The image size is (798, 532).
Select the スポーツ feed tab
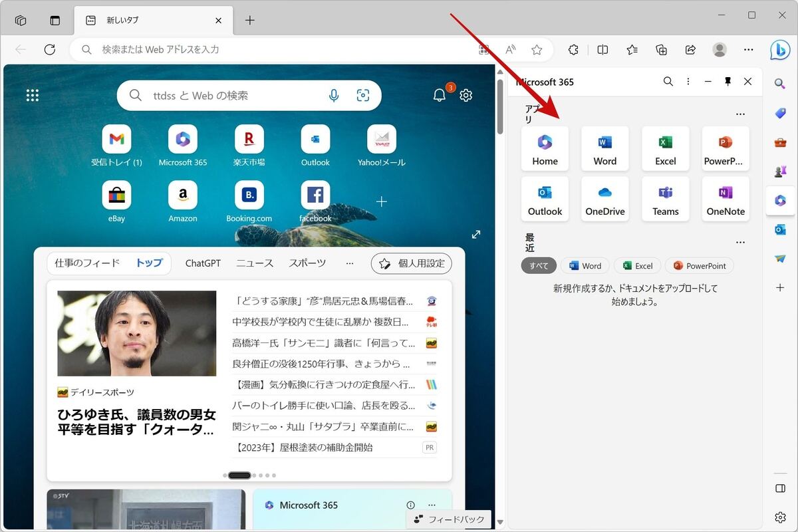coord(307,263)
